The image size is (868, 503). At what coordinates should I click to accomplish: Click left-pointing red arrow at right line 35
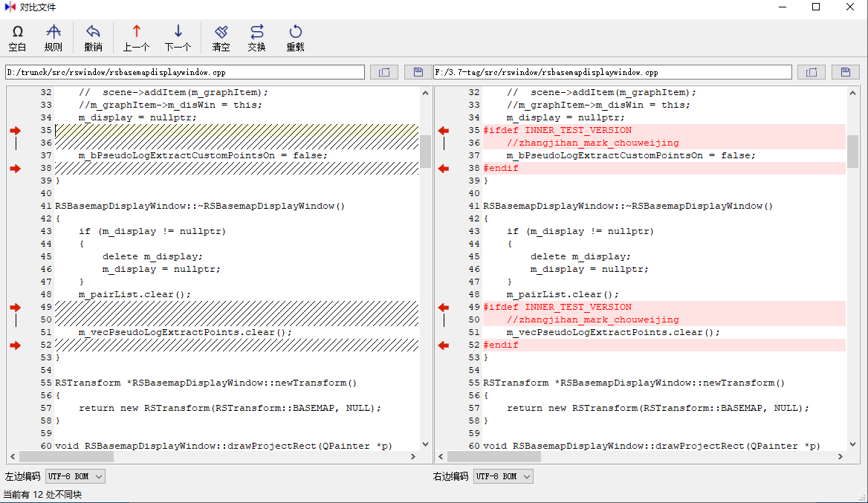pyautogui.click(x=444, y=131)
